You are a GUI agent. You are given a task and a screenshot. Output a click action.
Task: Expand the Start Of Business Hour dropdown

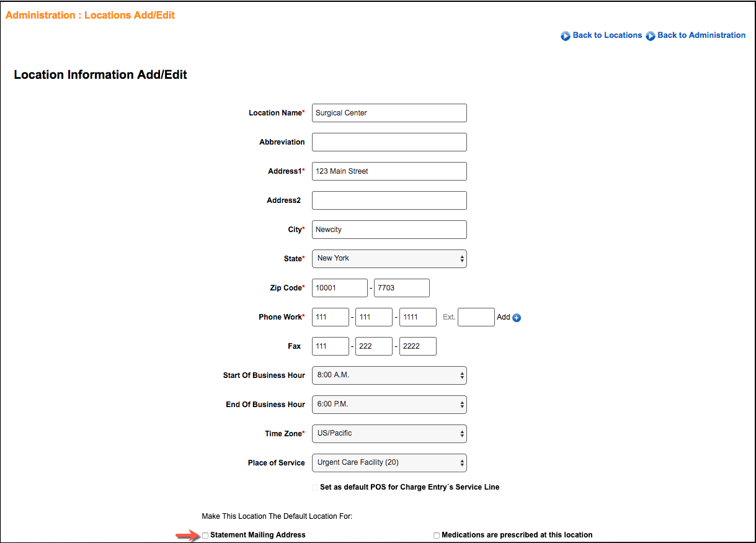tap(389, 375)
